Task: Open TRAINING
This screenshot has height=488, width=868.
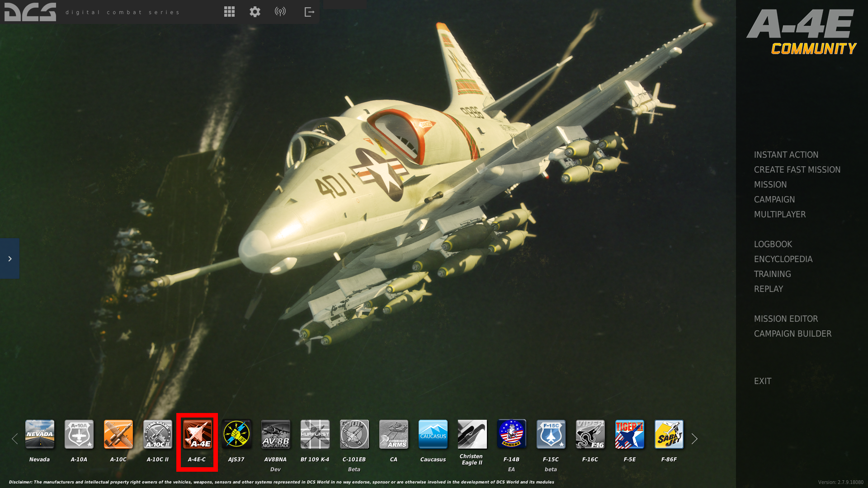Action: click(x=772, y=274)
